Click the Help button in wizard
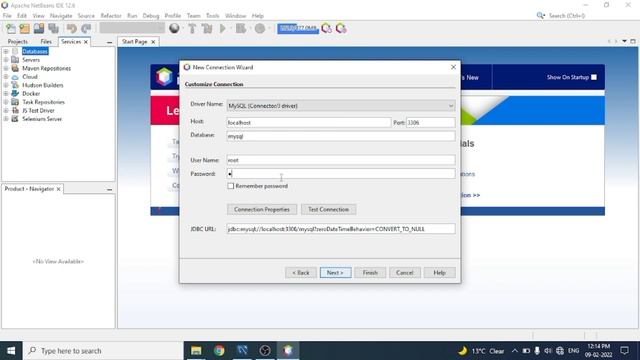 tap(440, 273)
